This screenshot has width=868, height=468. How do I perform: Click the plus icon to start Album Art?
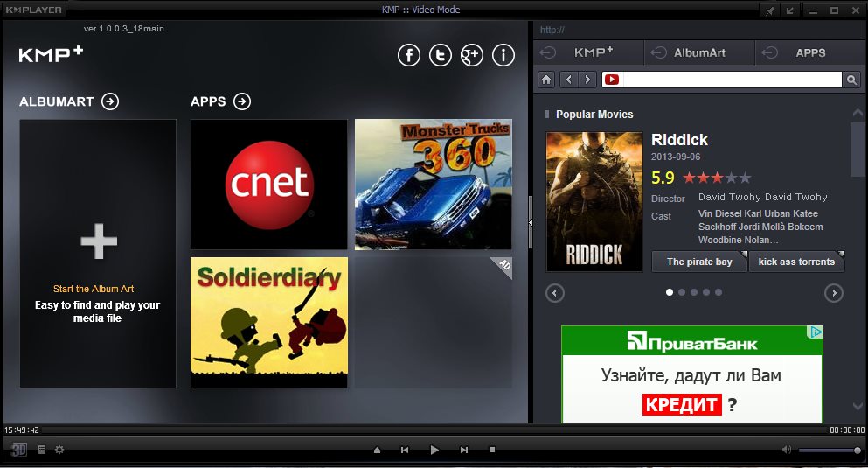pos(99,241)
